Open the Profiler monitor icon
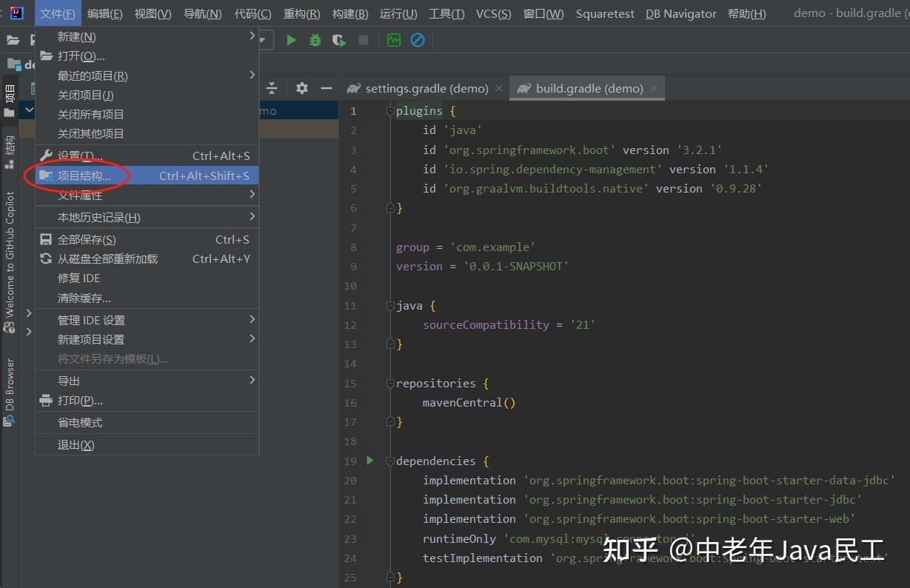The height and width of the screenshot is (588, 910). click(x=393, y=39)
